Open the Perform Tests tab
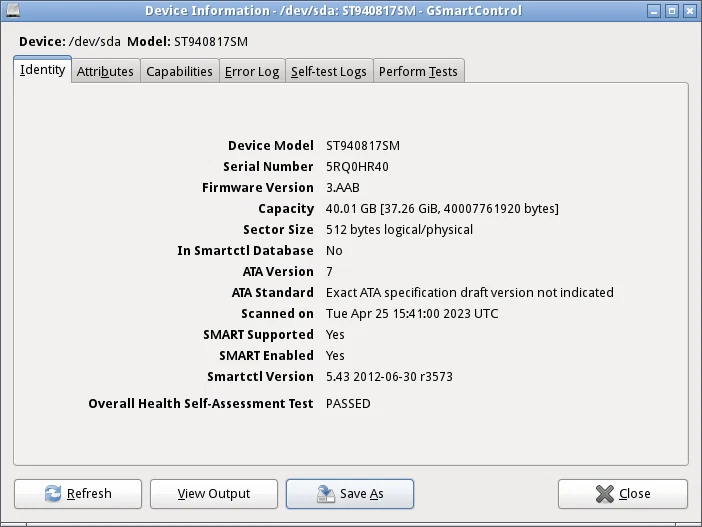The image size is (702, 527). coord(418,72)
